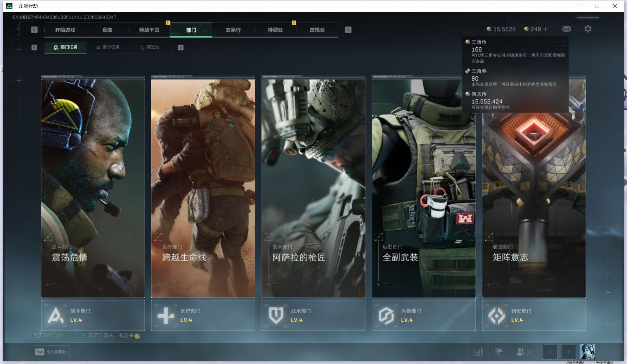Click the Q key navigation icon
This screenshot has width=627, height=364.
34,30
